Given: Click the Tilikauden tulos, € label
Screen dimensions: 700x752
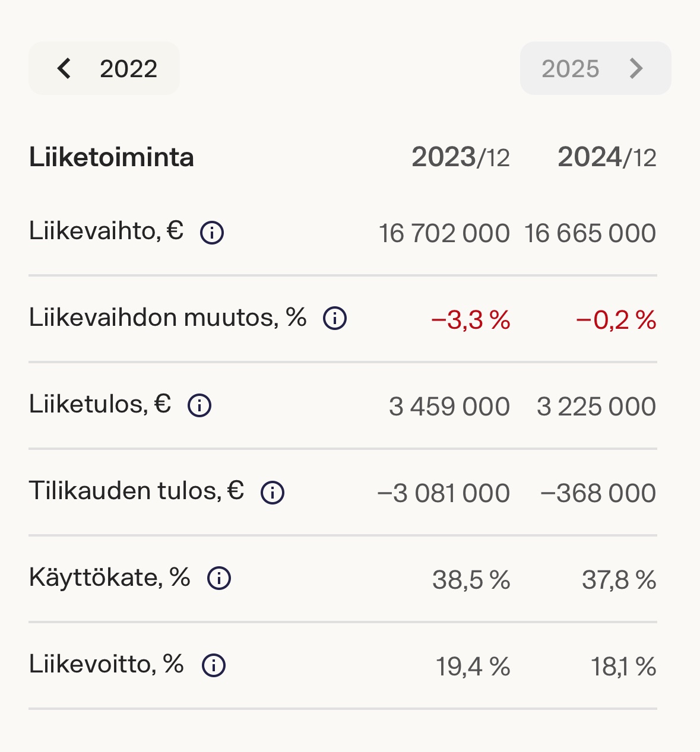Looking at the screenshot, I should [137, 491].
